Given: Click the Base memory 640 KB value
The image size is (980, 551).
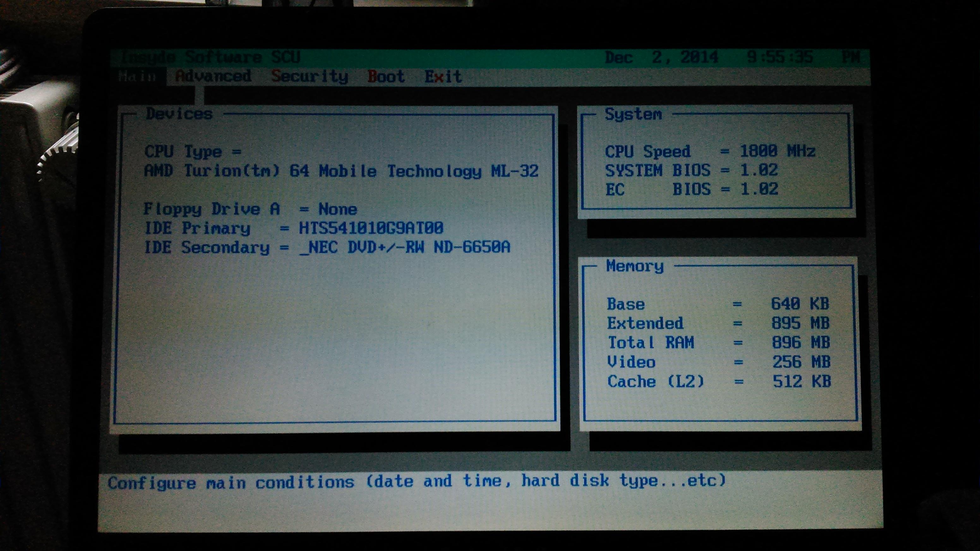Looking at the screenshot, I should (800, 303).
